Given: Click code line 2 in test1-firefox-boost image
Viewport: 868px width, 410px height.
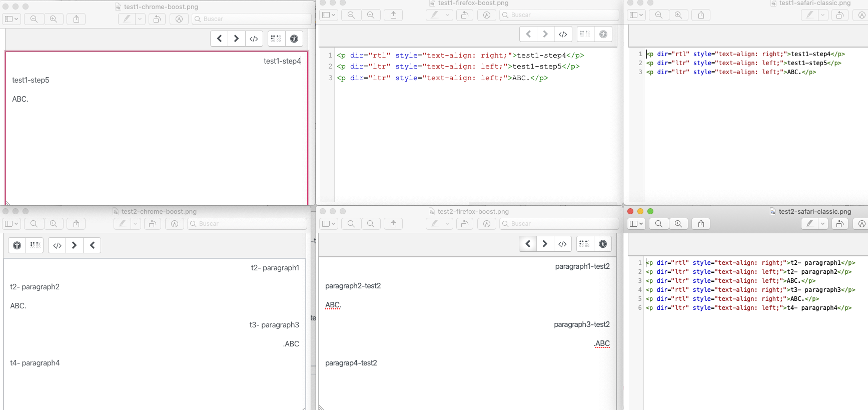Looking at the screenshot, I should point(458,67).
